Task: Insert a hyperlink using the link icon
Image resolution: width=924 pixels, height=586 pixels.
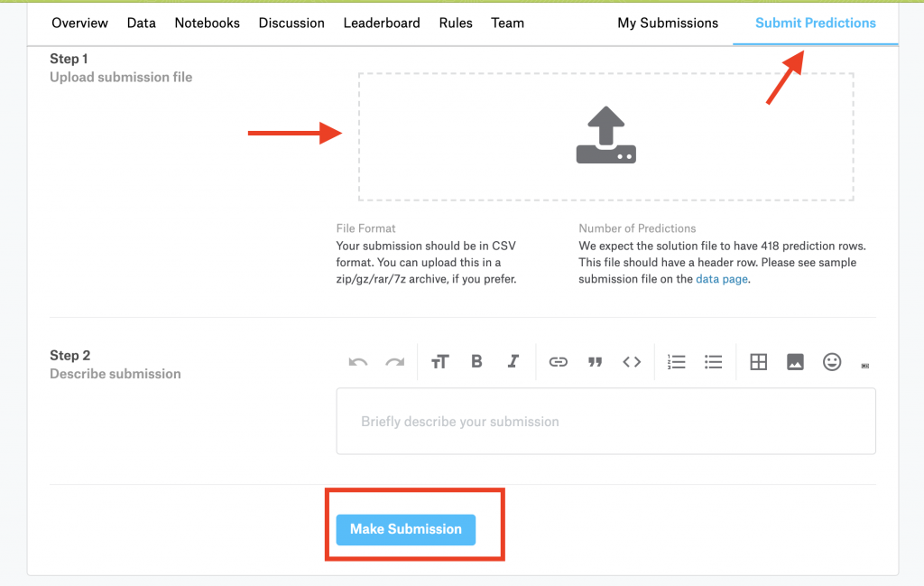Action: (559, 362)
